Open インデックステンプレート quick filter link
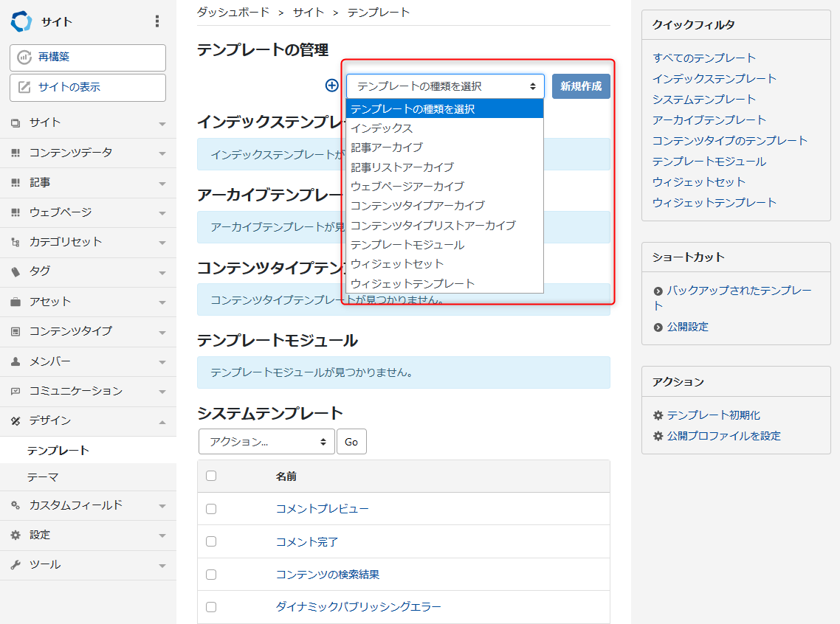 point(714,79)
